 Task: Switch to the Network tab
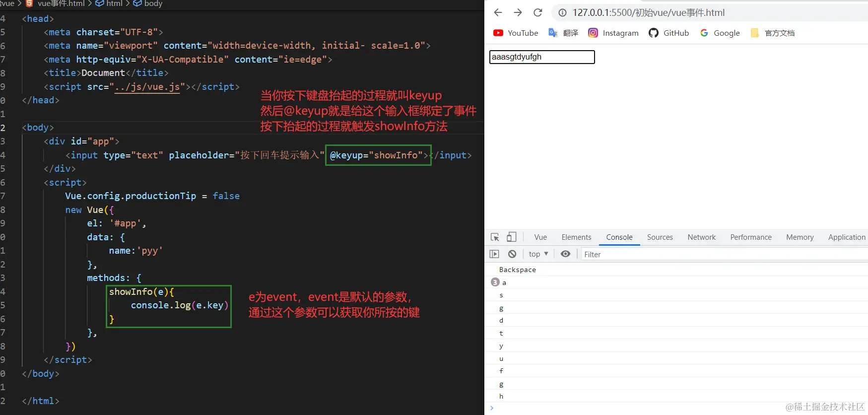pos(701,237)
